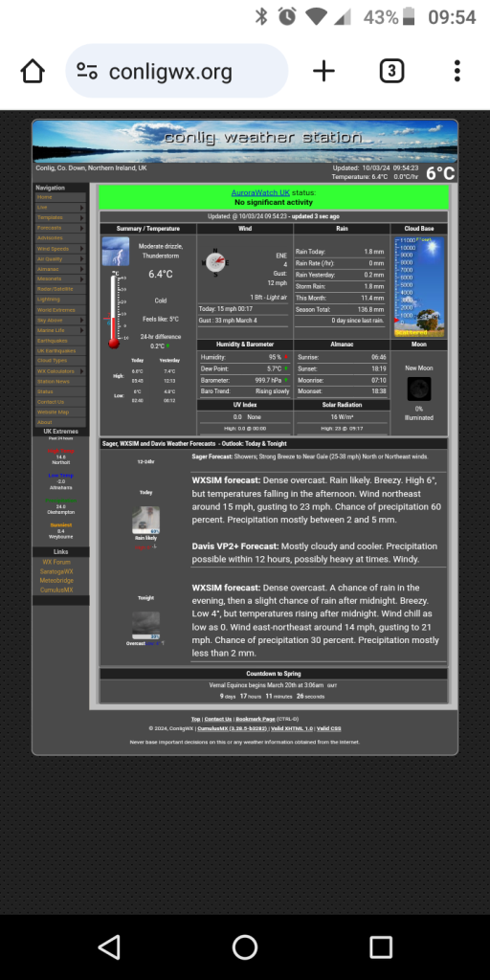Tap the conligwx.org address bar

tap(177, 71)
